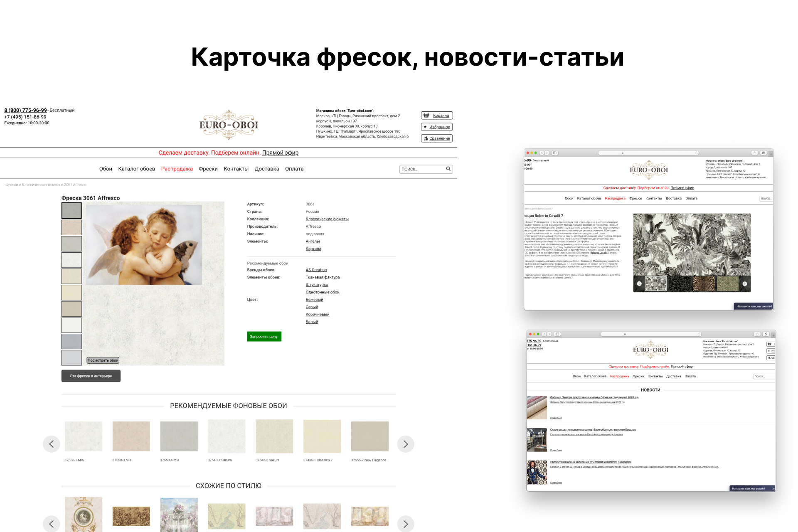Open the Сравнение comparison button
Image resolution: width=798 pixels, height=532 pixels.
pos(437,138)
